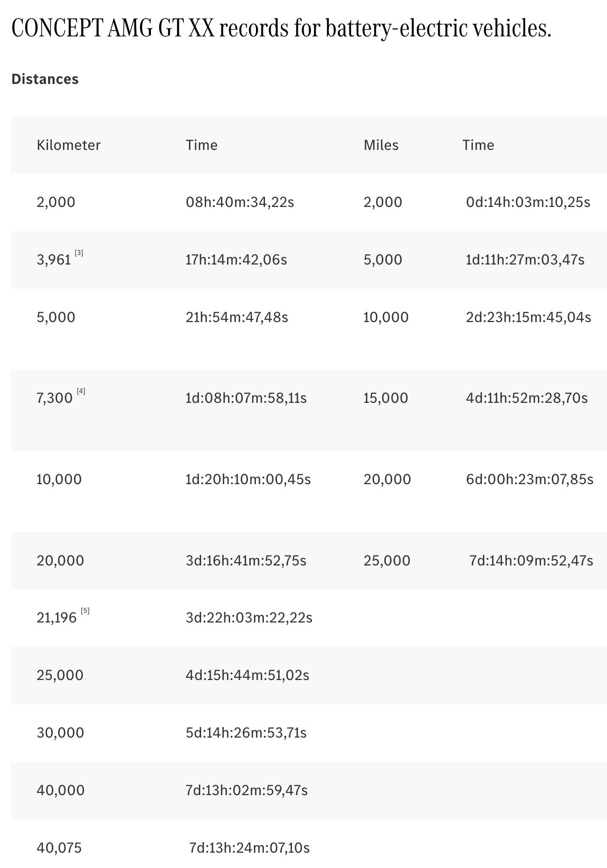607x868 pixels.
Task: Open footnote 4 next to 7,300
Action: pos(81,391)
